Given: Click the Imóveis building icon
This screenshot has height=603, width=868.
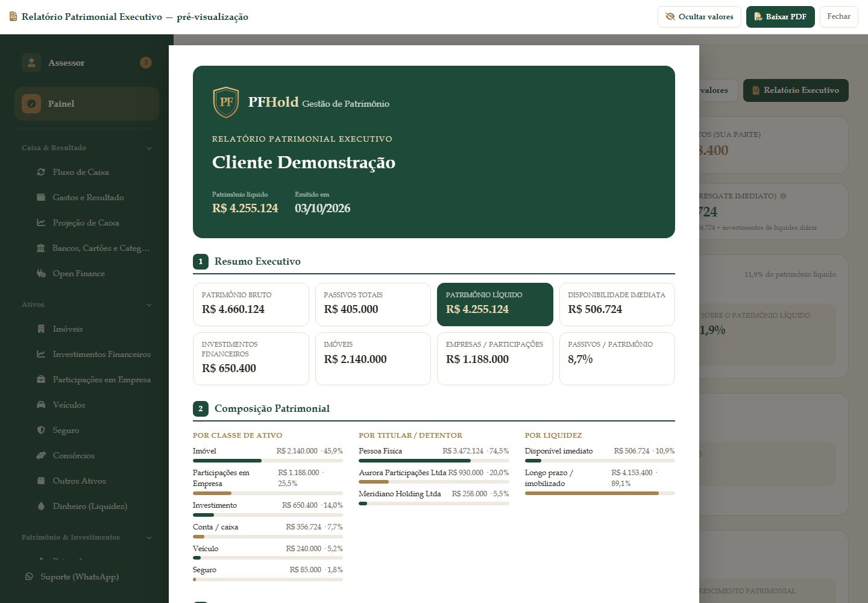Looking at the screenshot, I should click(x=41, y=329).
